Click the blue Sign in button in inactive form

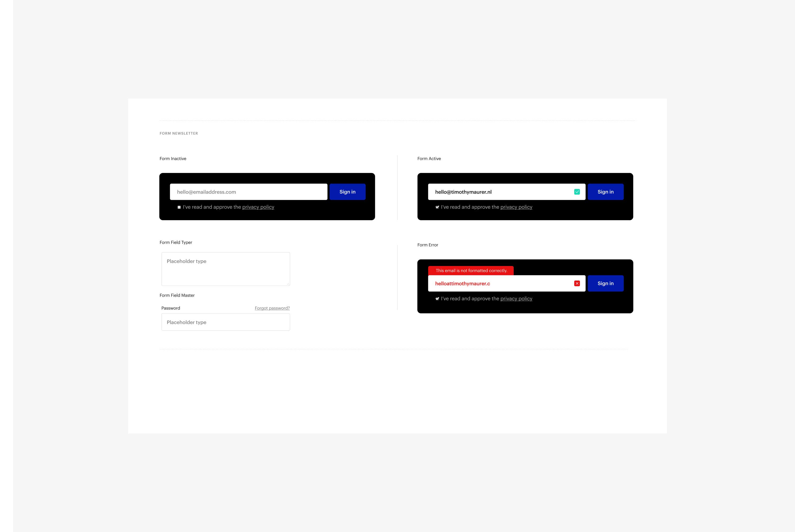tap(347, 191)
